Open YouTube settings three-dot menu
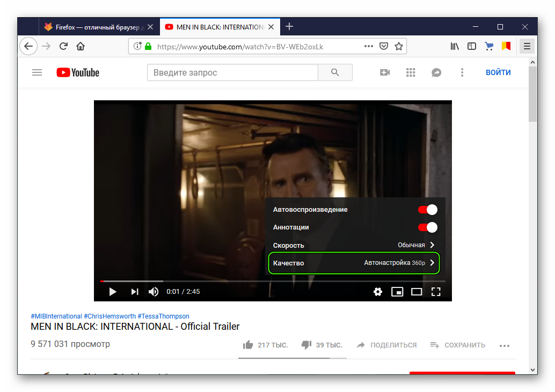Screen dimensions: 555x392 (462, 72)
